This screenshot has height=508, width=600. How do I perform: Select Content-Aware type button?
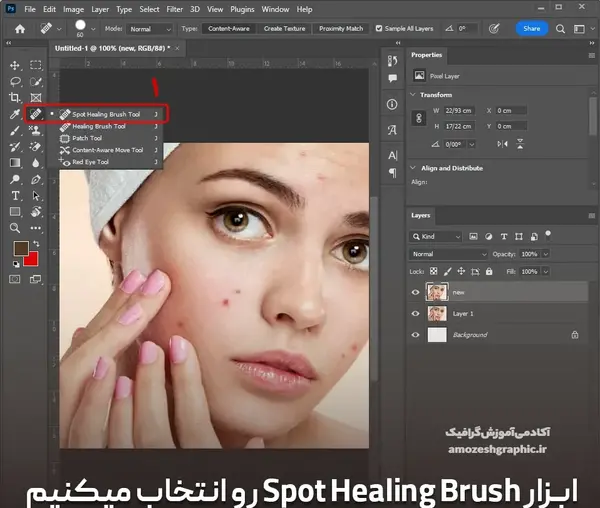click(x=229, y=29)
